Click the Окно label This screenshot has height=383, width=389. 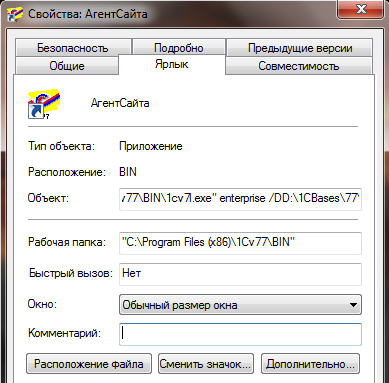[x=42, y=304]
